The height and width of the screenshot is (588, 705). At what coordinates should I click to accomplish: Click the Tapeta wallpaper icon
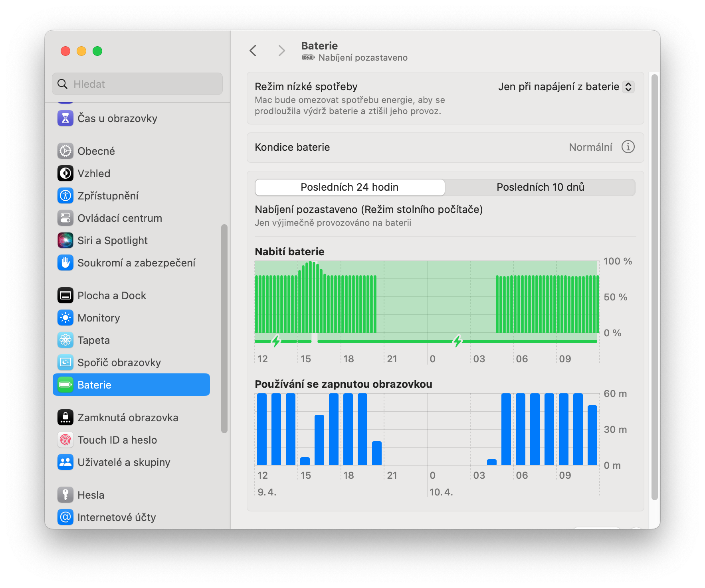[65, 340]
